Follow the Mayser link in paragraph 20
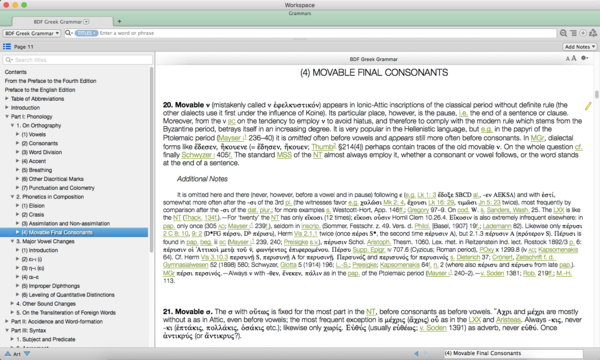 point(233,138)
